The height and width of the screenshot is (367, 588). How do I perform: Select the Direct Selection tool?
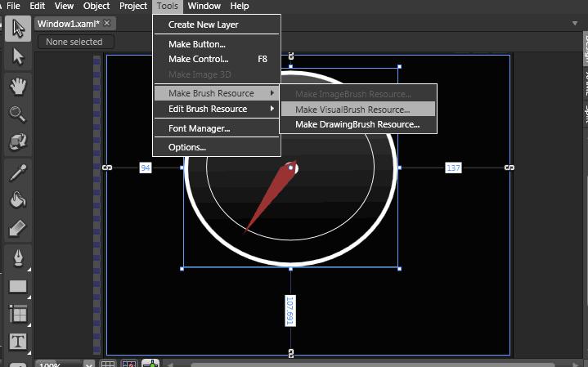[18, 56]
